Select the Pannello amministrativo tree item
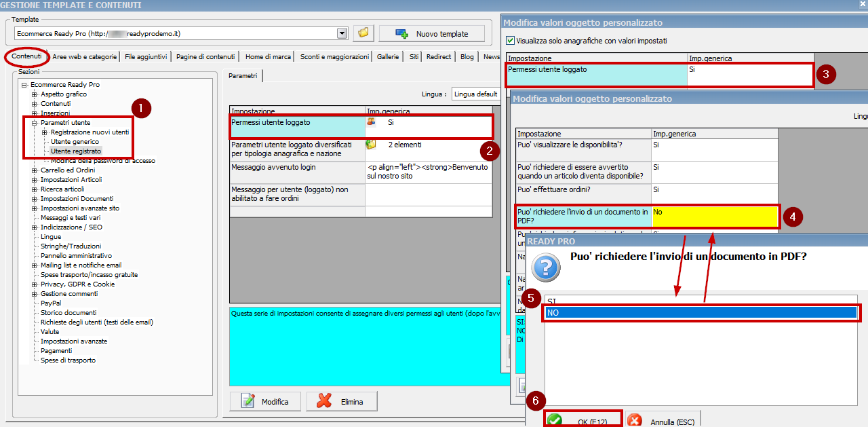Image resolution: width=868 pixels, height=427 pixels. click(x=76, y=256)
